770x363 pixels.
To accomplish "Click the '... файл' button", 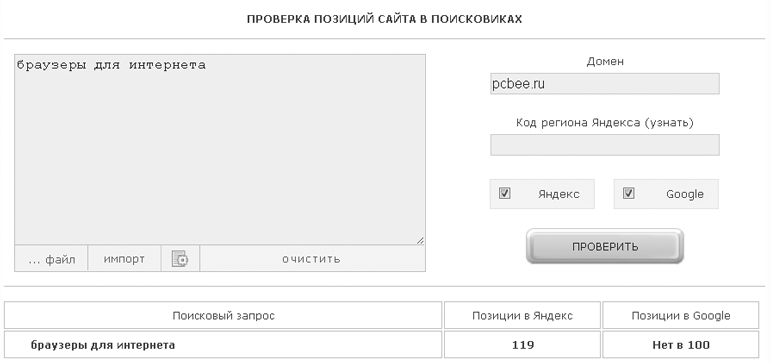I will point(51,258).
